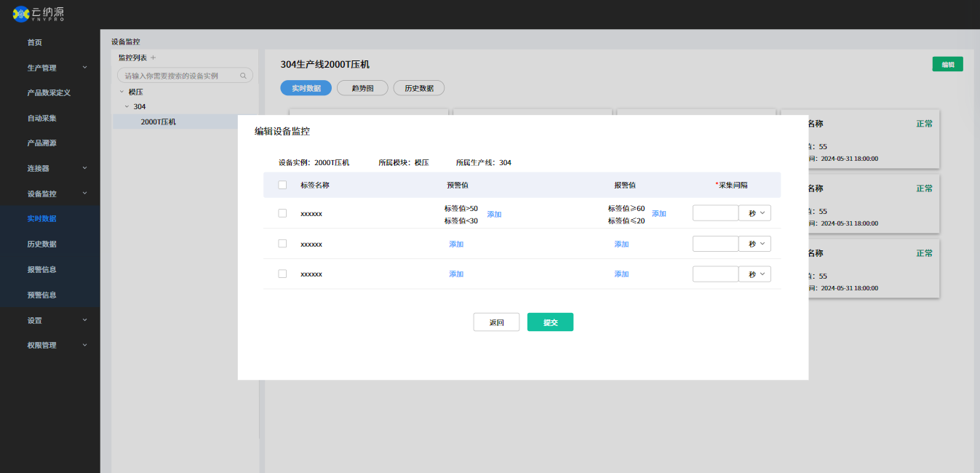Collapse the 模压 tree node arrow

(x=121, y=92)
